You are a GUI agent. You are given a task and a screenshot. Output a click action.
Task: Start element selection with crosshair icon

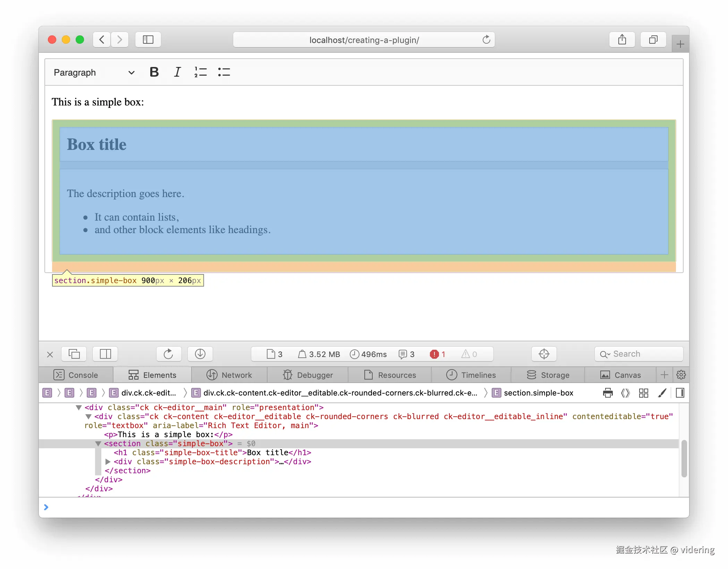coord(544,354)
